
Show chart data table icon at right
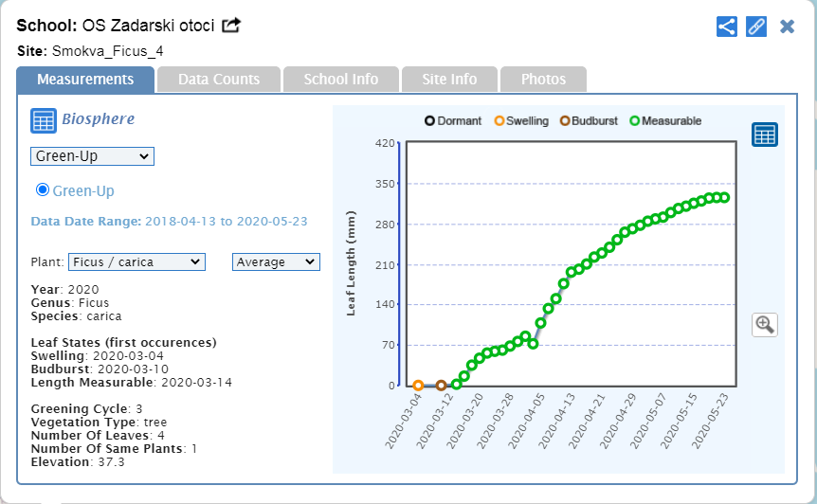click(x=764, y=135)
